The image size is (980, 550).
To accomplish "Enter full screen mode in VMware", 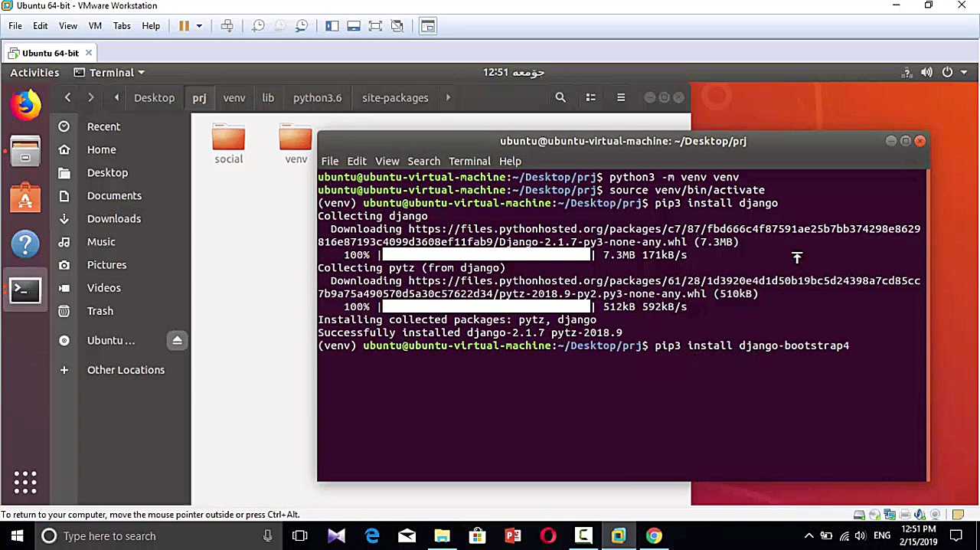I will tap(376, 25).
